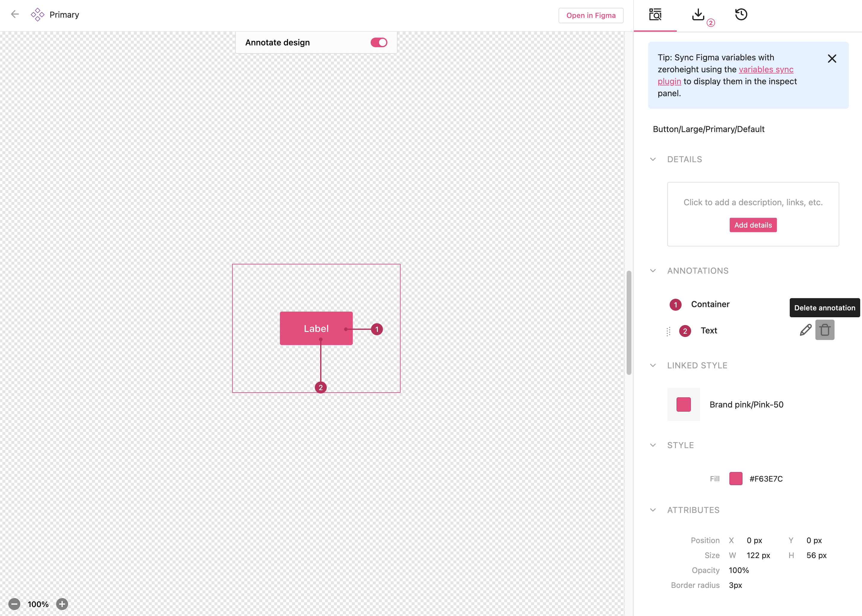The height and width of the screenshot is (616, 862).
Task: Follow the variables sync plugin link
Action: tap(766, 69)
